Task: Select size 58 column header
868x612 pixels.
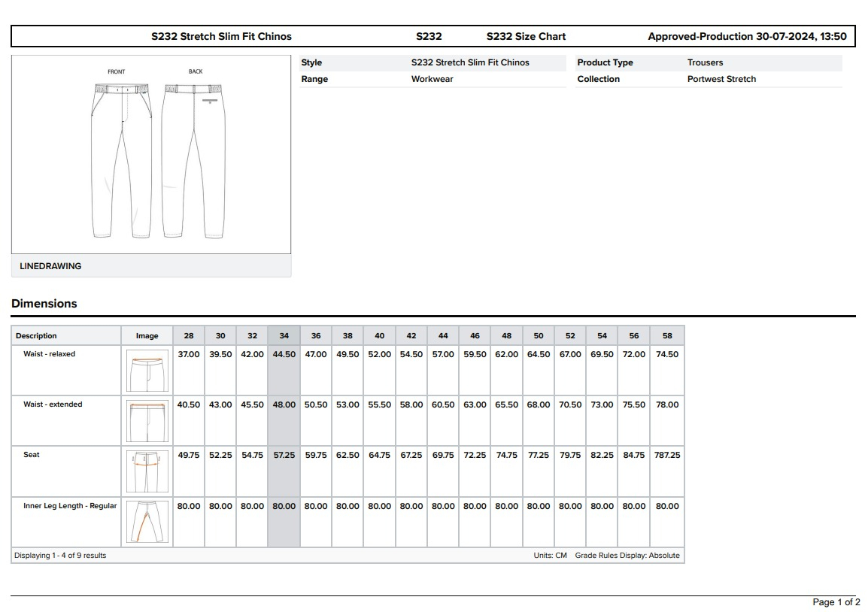Action: click(x=667, y=336)
